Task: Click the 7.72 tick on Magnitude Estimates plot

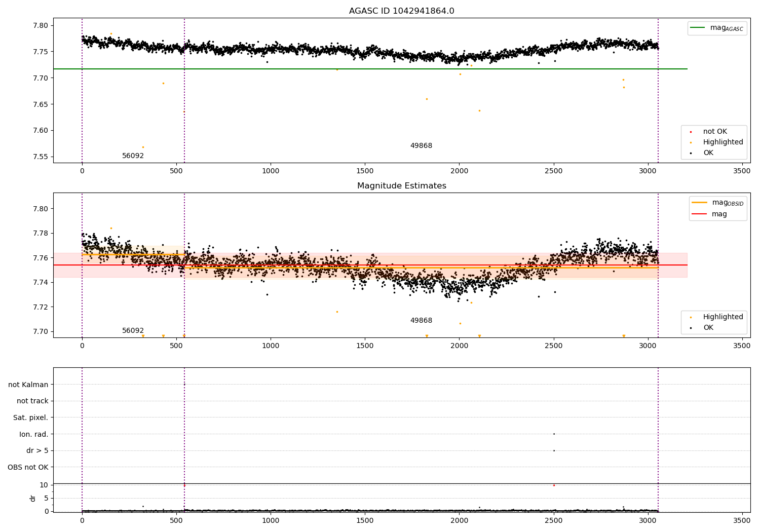Action: (40, 307)
